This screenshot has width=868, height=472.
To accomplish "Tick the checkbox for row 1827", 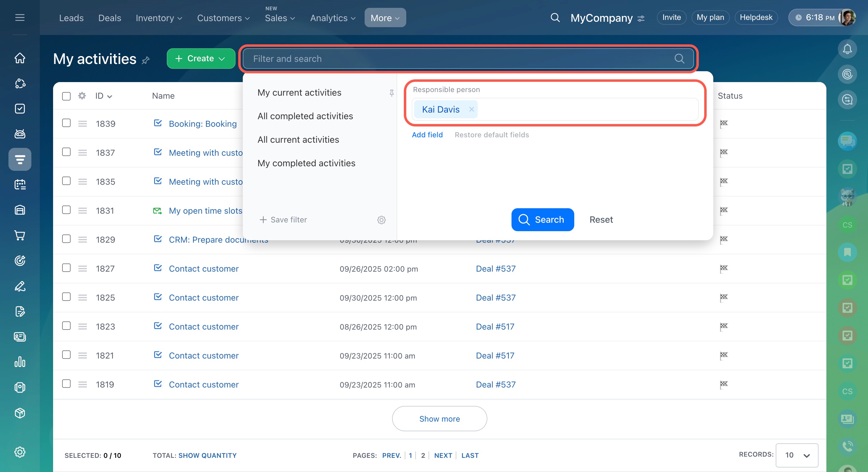I will 66,268.
